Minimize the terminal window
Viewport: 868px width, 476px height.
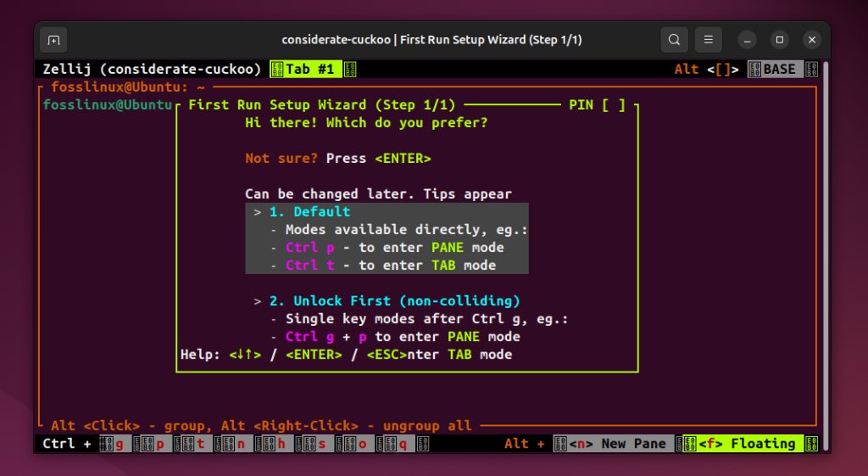coord(747,40)
